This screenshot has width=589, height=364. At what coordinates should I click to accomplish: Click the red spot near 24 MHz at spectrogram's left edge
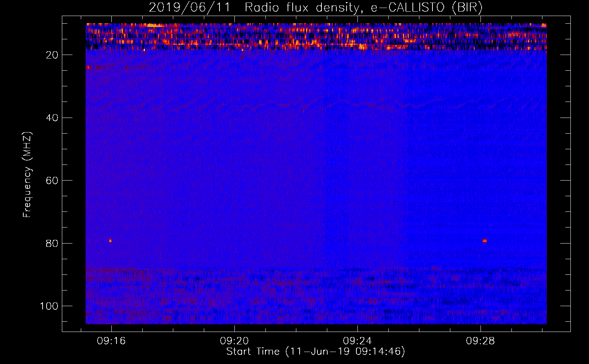[88, 67]
